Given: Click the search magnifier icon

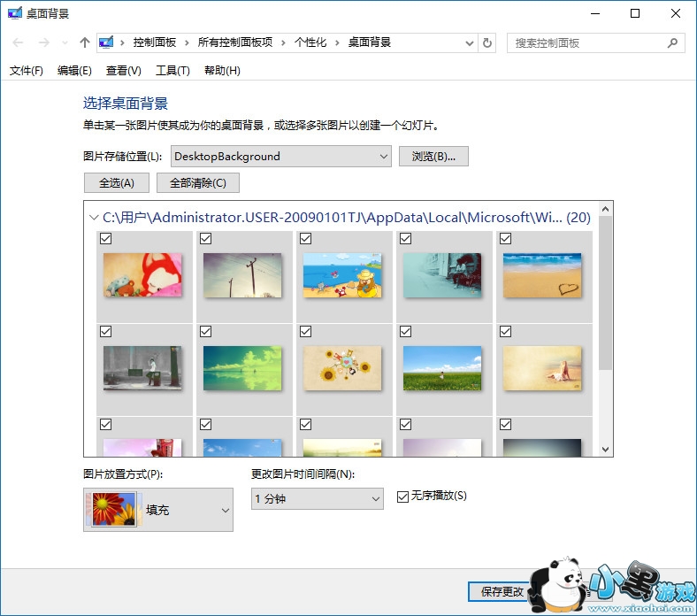Looking at the screenshot, I should pos(672,43).
